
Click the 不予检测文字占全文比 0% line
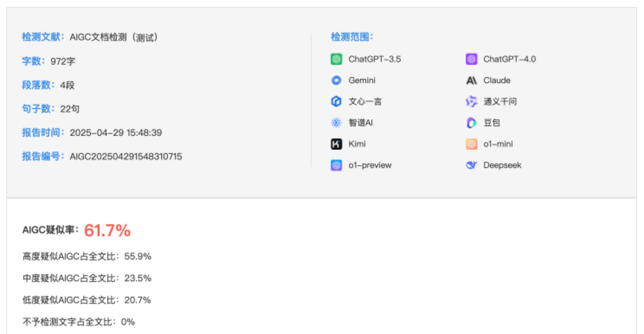79,322
